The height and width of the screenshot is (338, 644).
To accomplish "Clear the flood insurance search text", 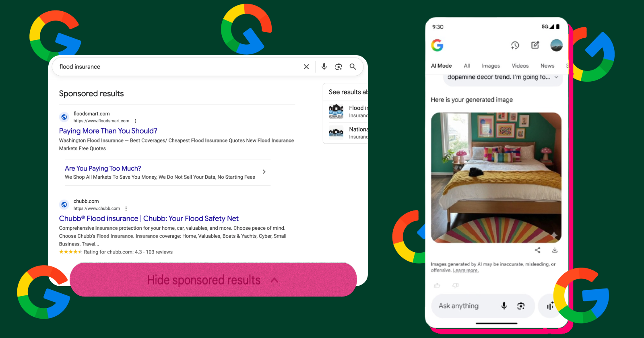I will click(x=306, y=67).
